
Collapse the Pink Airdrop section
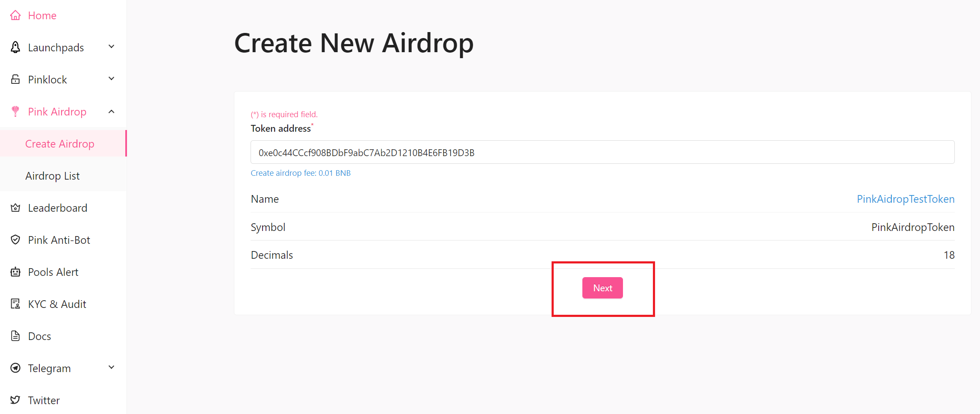111,111
